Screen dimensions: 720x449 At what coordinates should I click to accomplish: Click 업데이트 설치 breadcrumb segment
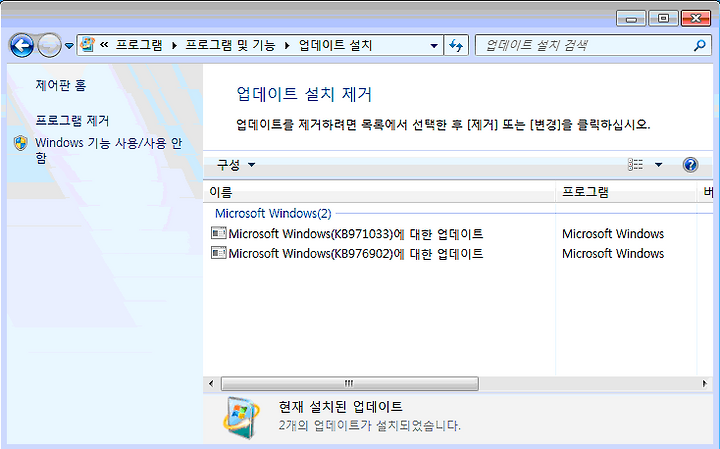click(335, 45)
